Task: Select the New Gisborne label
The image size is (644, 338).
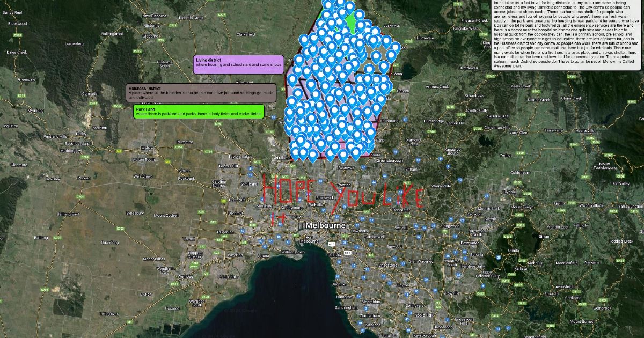Action: pyautogui.click(x=154, y=16)
